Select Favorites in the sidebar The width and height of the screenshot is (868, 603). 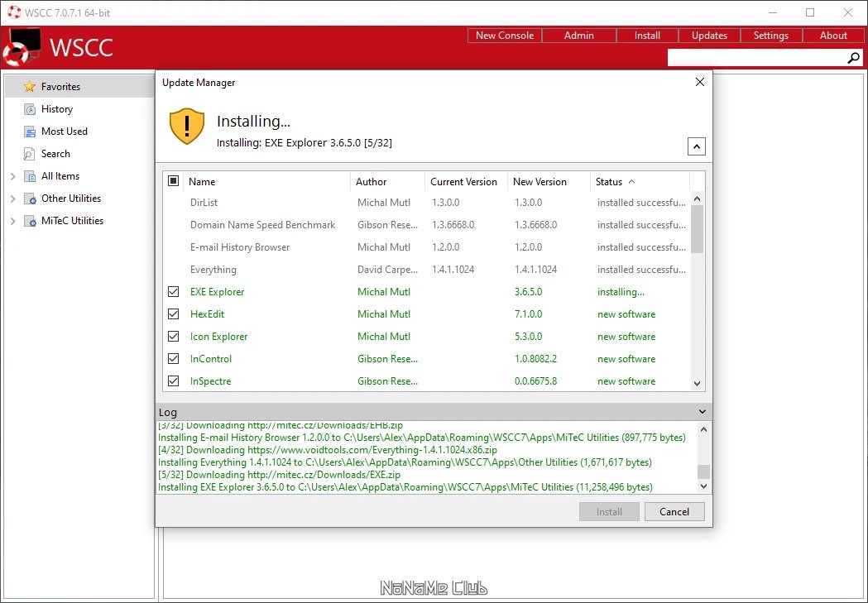point(79,87)
